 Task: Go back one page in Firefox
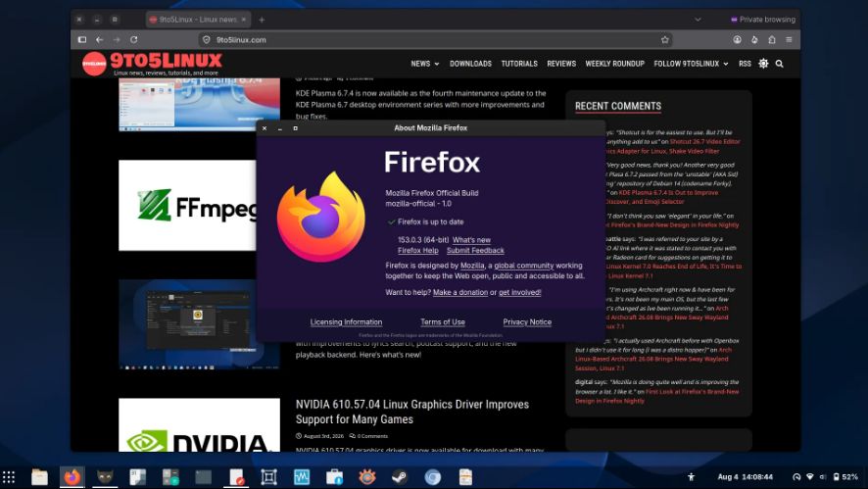point(99,40)
